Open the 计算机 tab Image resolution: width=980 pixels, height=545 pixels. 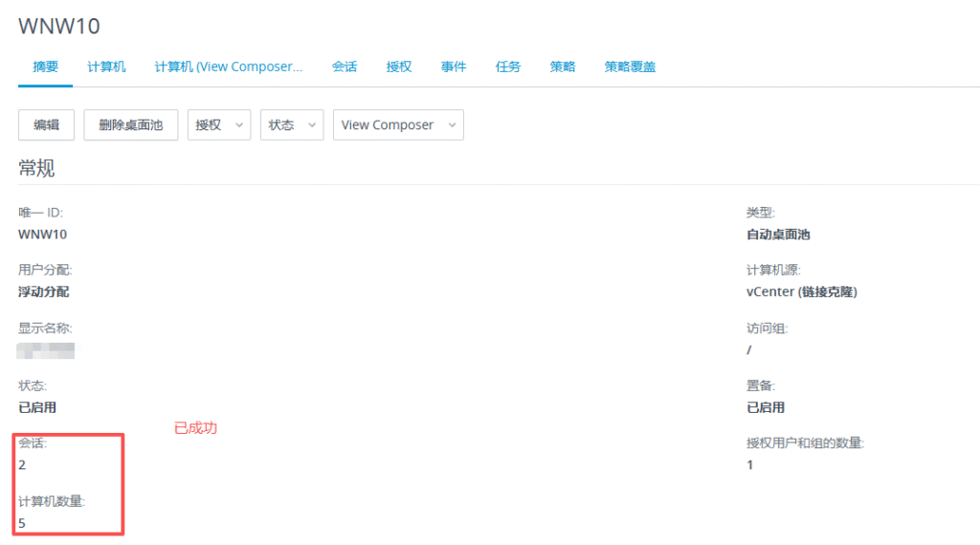(106, 67)
